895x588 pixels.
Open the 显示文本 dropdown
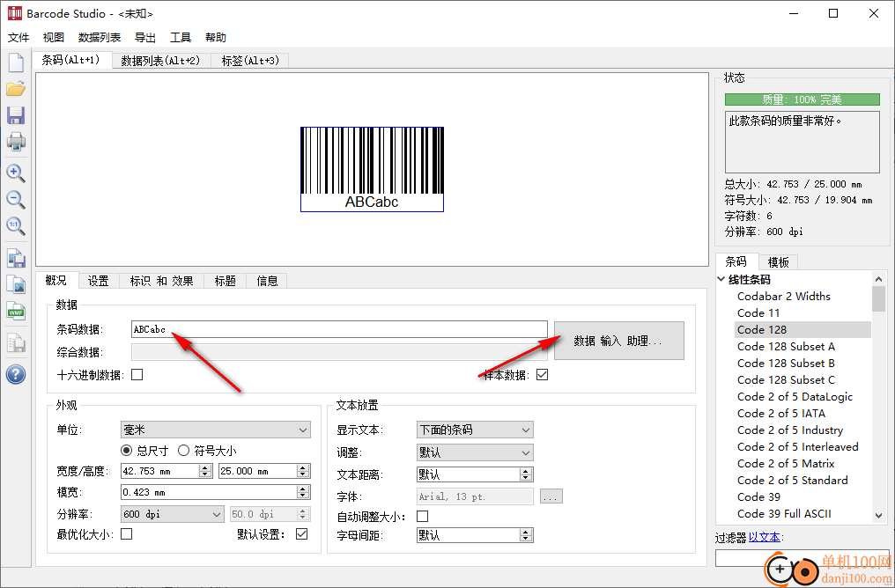tap(475, 430)
